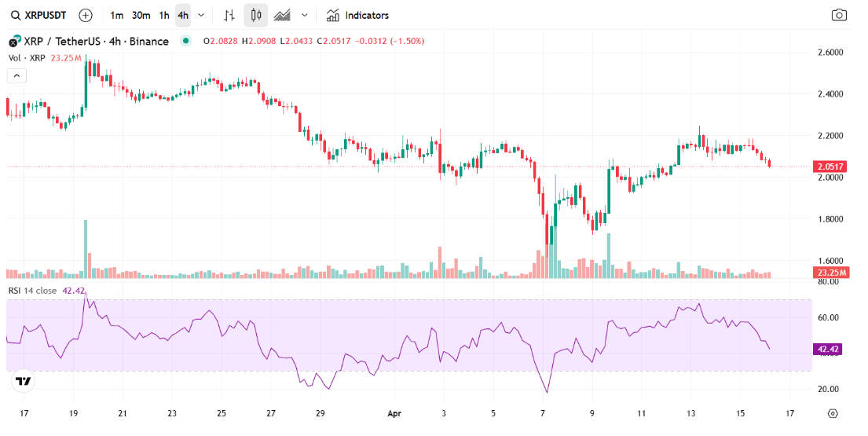
Task: Click the XRP / TetherUS chart title
Action: click(x=97, y=42)
